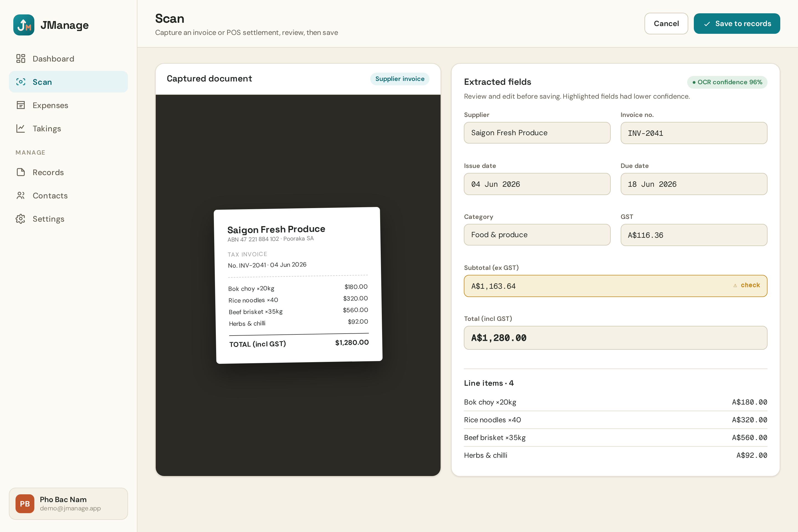Click the Dashboard grid icon
Viewport: 798px width, 532px height.
click(21, 58)
